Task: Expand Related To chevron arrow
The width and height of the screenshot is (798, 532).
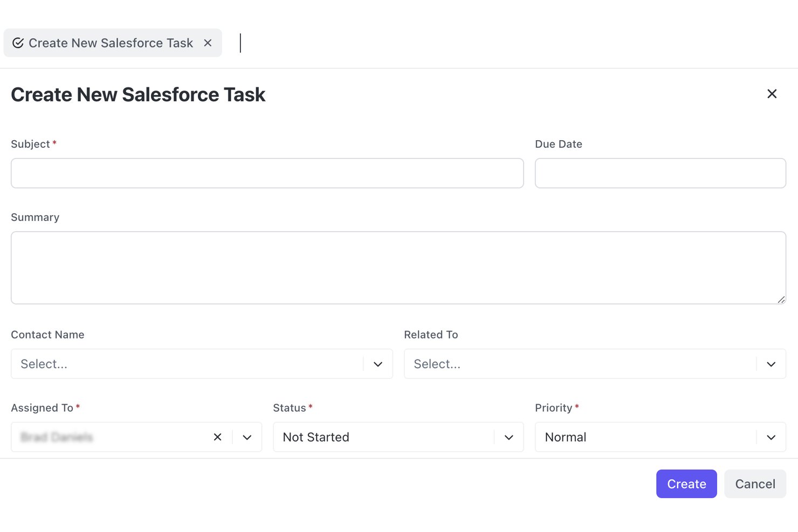Action: coord(771,364)
